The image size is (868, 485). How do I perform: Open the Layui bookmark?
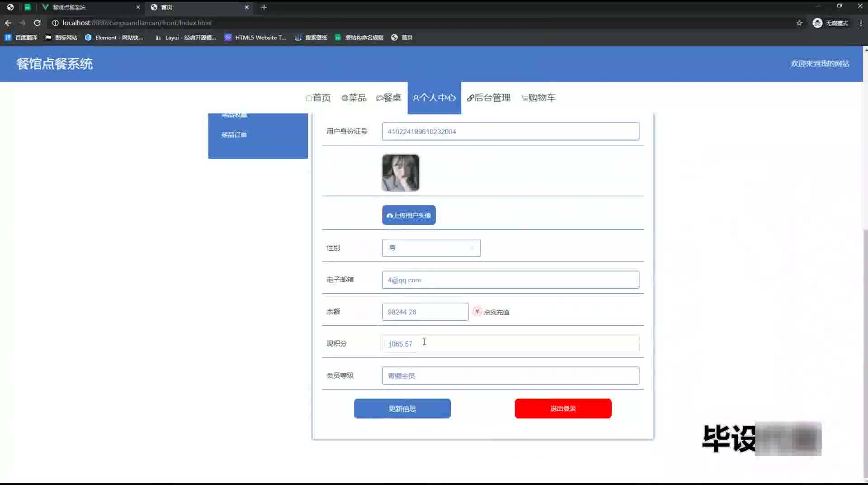(186, 38)
